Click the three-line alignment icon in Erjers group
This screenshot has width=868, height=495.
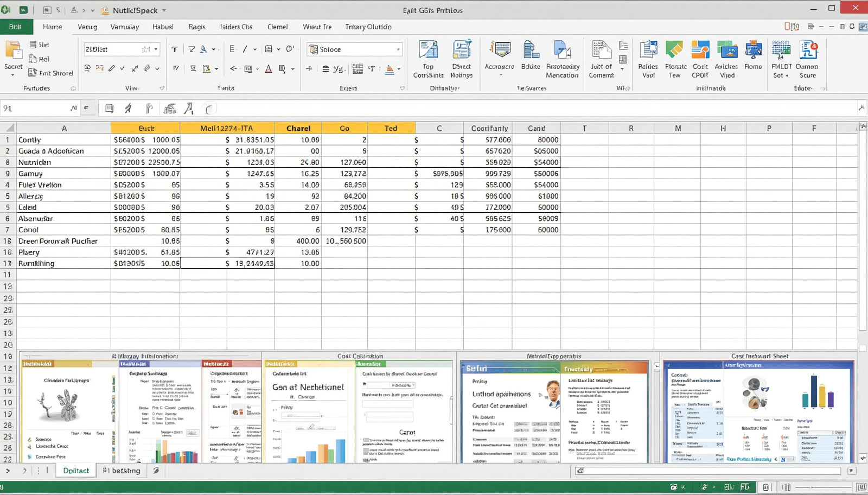pos(325,69)
